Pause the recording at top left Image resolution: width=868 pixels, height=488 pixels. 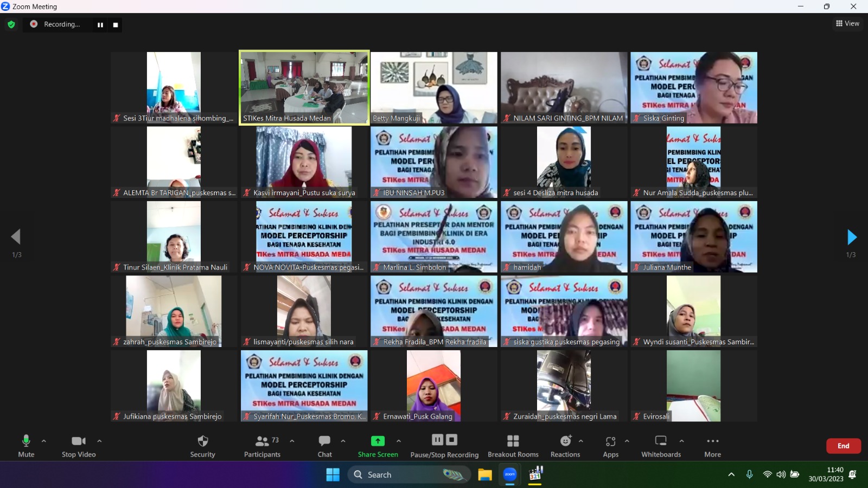pyautogui.click(x=100, y=25)
